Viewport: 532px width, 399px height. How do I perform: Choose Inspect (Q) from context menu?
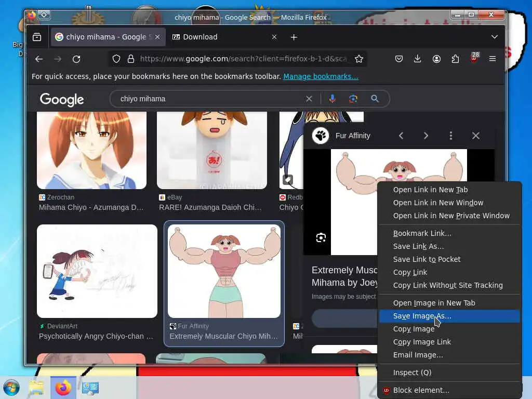[449, 373]
